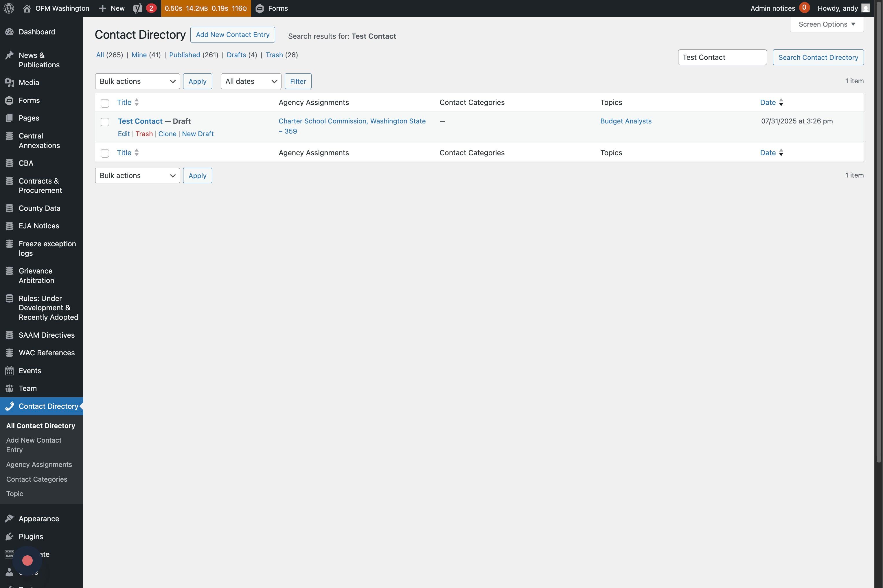Click the Dashboard gauge icon in sidebar
Screen dimensions: 883x588
(9, 32)
